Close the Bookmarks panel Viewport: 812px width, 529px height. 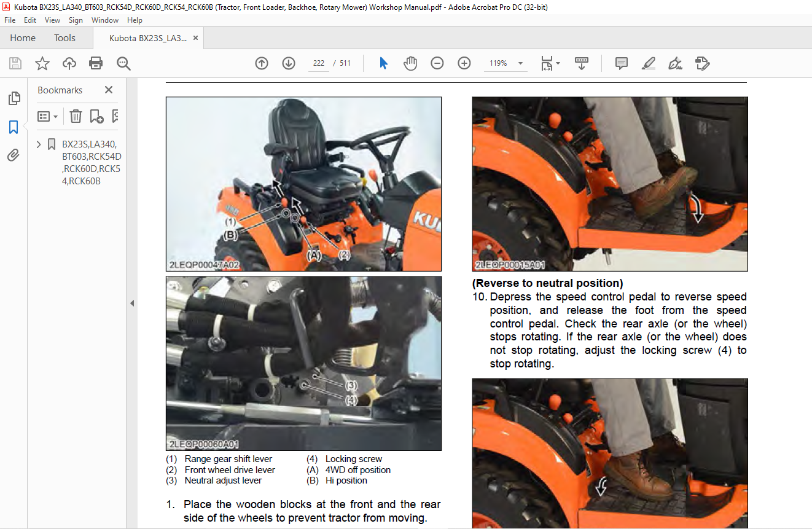coord(109,90)
